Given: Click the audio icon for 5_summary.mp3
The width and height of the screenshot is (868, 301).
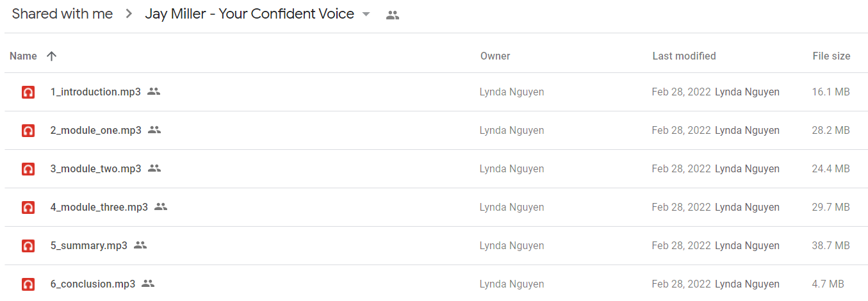Looking at the screenshot, I should pyautogui.click(x=28, y=246).
